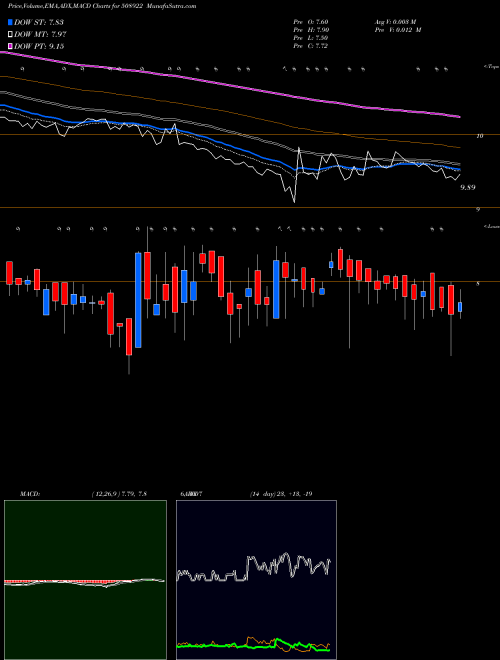
Task: Click the 'MunafaSutra.com' text in the title
Action: (174, 7)
